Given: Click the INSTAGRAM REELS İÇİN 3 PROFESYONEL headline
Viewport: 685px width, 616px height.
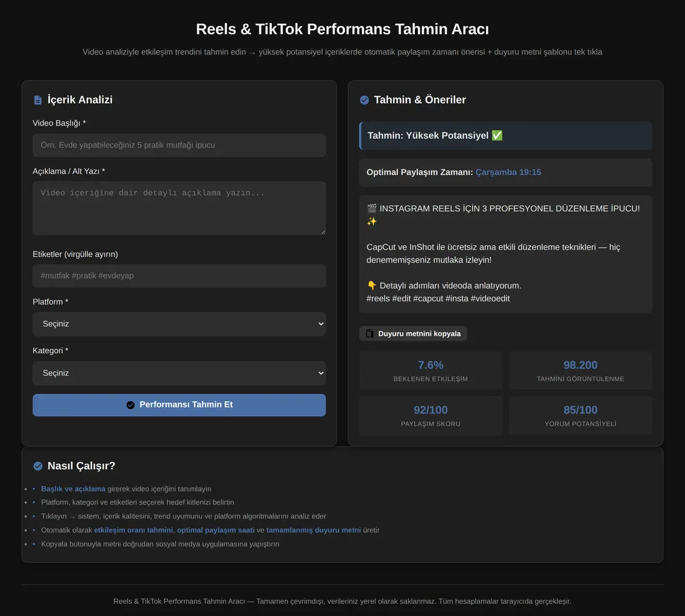Looking at the screenshot, I should [x=503, y=215].
